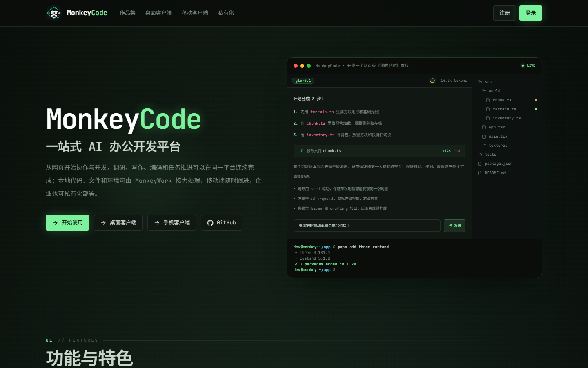Open App.tsx in the file tree
The width and height of the screenshot is (588, 368).
(497, 127)
